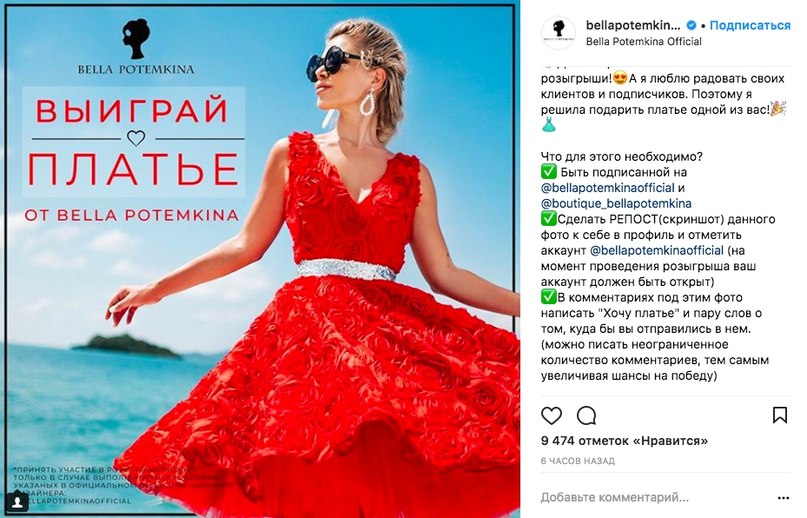Click the 6 часов назад timestamp
Image resolution: width=807 pixels, height=518 pixels.
[577, 461]
